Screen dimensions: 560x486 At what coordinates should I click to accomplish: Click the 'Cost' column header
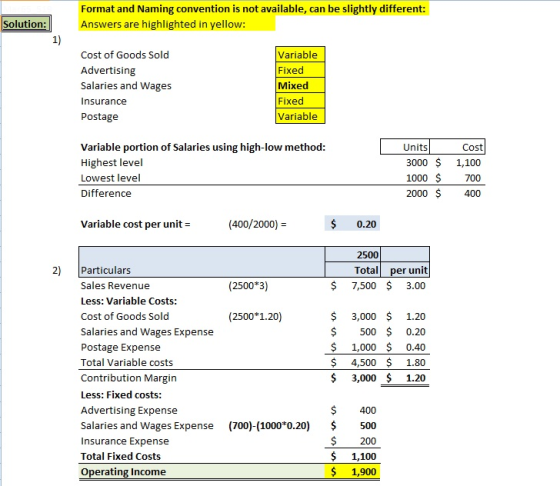tap(457, 147)
